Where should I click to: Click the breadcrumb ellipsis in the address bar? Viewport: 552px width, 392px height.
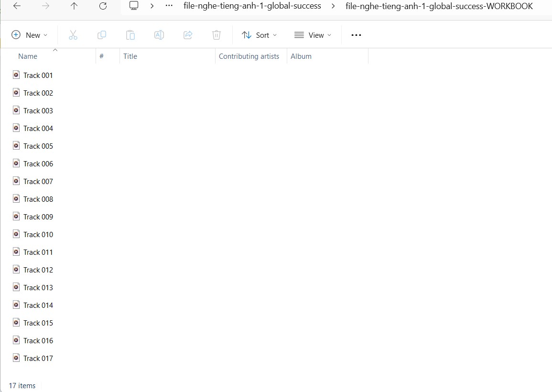tap(169, 6)
